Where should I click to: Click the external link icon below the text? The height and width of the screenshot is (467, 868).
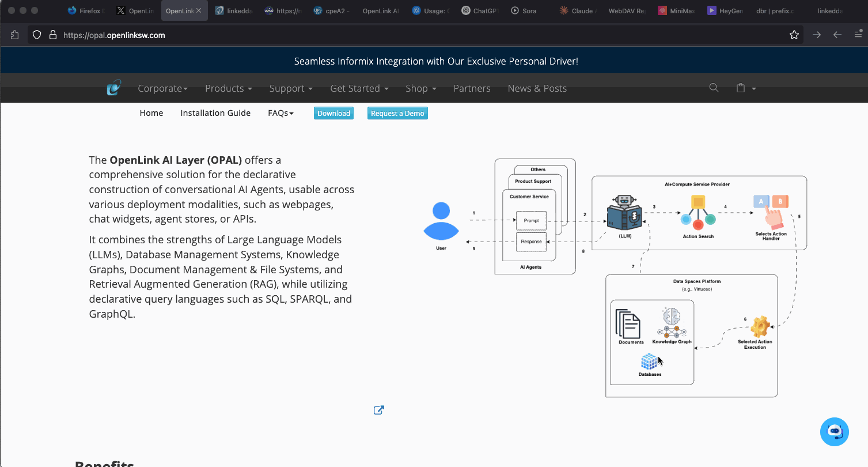click(379, 410)
